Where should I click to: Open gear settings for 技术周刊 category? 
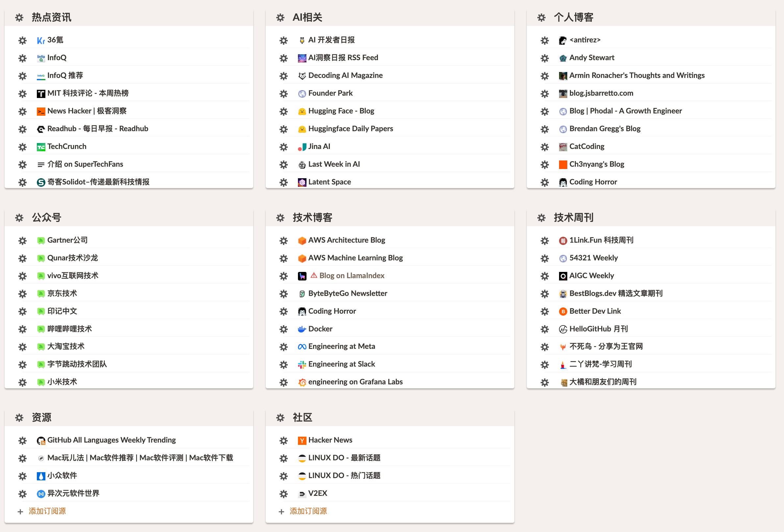(541, 218)
